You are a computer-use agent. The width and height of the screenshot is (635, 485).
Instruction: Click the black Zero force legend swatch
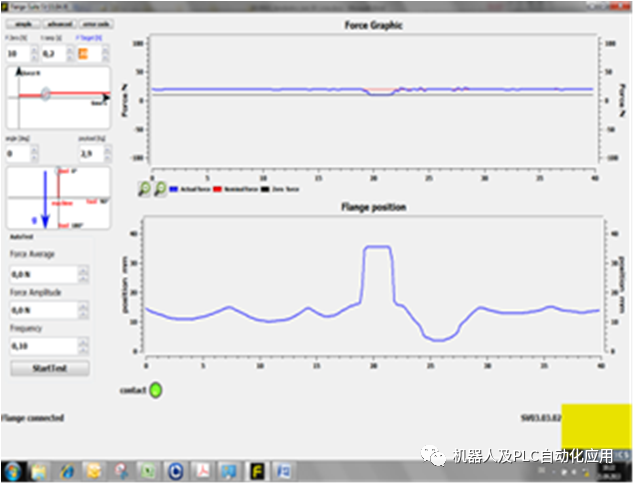point(265,189)
